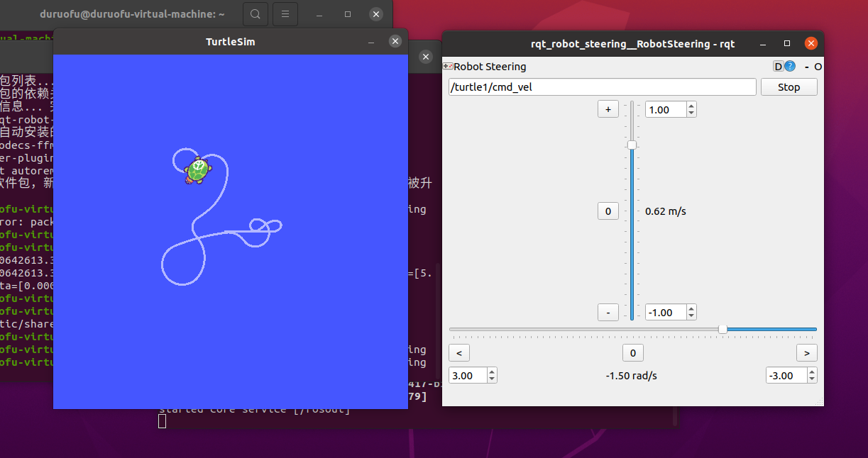Viewport: 868px width, 458px height.
Task: Click the /turtle1/cmd_vel topic field
Action: pyautogui.click(x=602, y=87)
